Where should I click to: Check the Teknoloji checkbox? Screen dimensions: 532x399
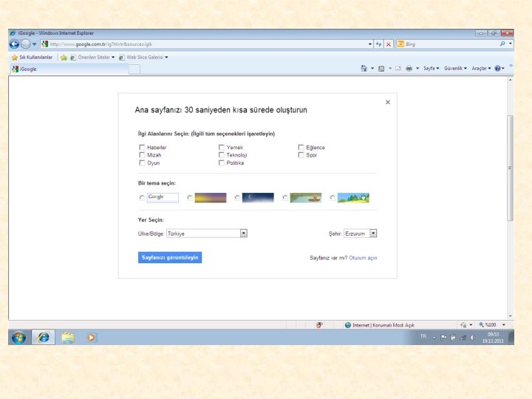coord(221,154)
